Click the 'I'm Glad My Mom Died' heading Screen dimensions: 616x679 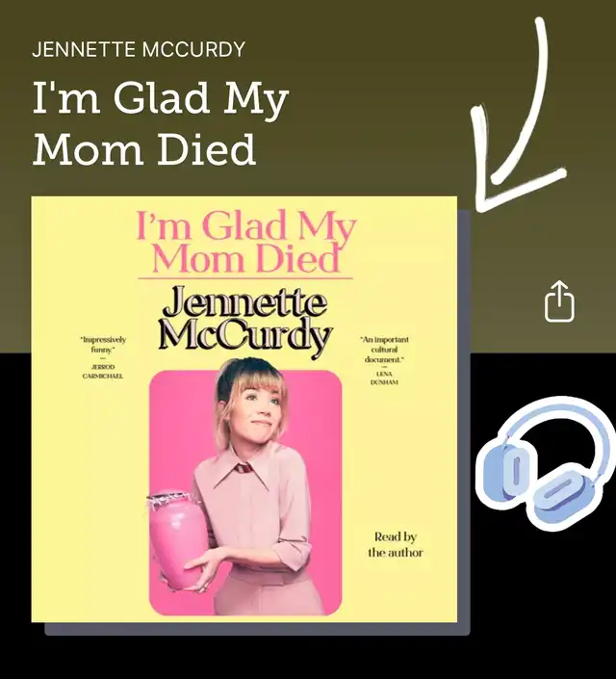click(x=160, y=123)
